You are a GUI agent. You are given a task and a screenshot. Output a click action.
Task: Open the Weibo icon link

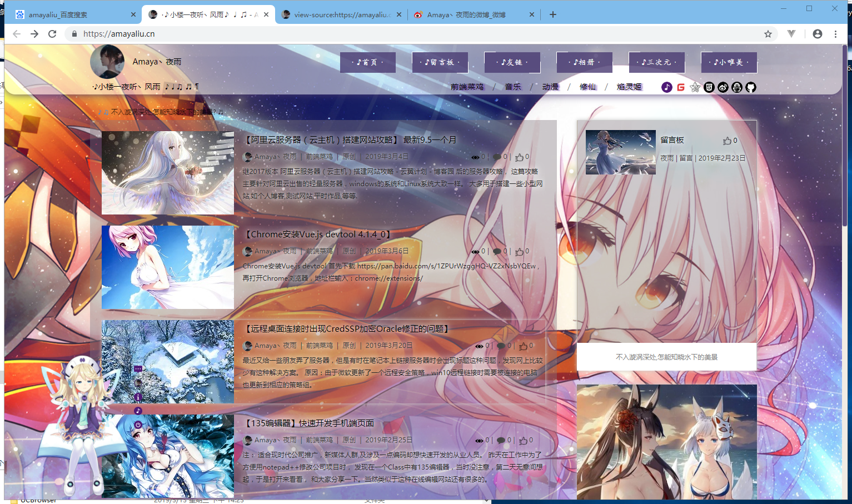(x=723, y=87)
